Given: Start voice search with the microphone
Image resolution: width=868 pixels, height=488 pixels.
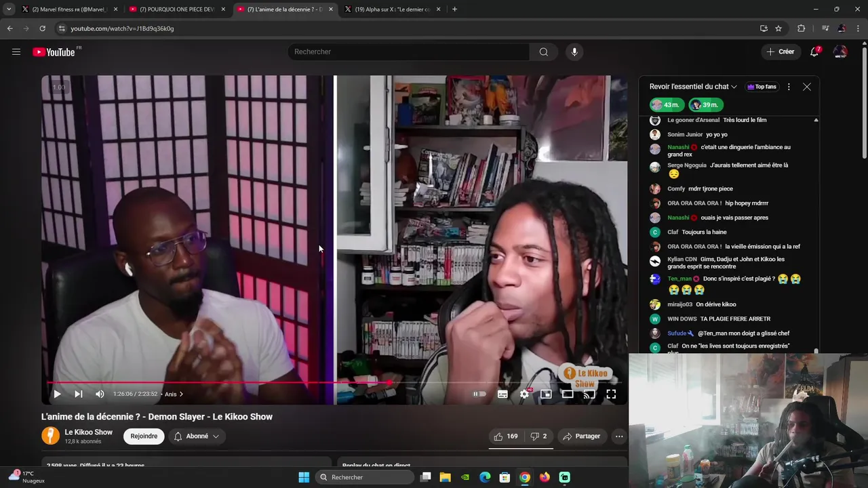Looking at the screenshot, I should point(574,52).
